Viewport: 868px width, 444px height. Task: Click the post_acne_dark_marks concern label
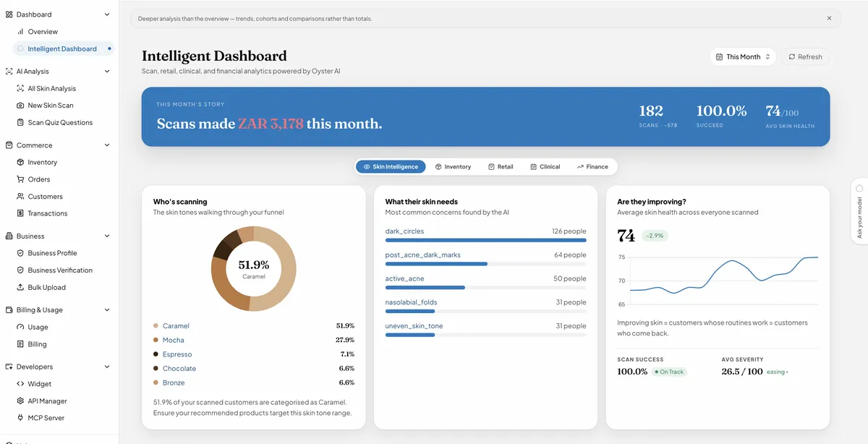423,255
